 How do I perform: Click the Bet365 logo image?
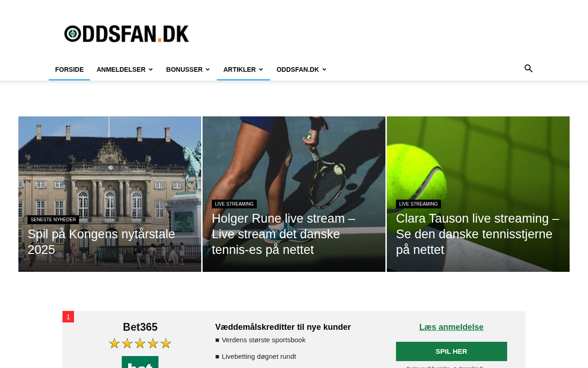click(140, 362)
